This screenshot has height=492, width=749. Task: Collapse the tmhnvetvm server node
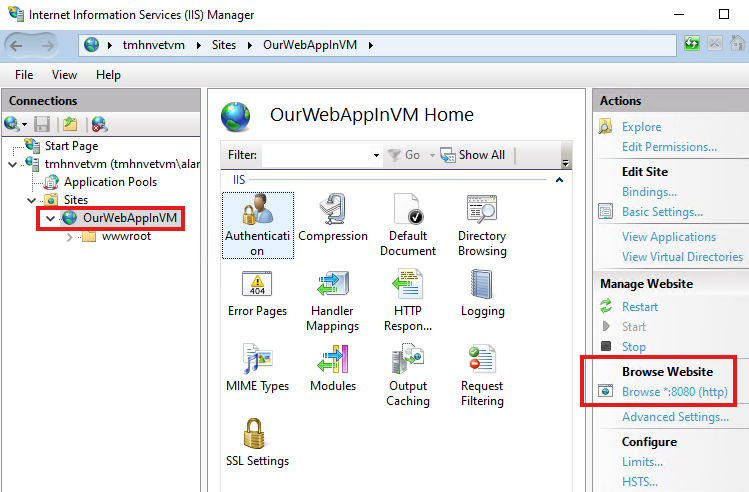pyautogui.click(x=13, y=164)
